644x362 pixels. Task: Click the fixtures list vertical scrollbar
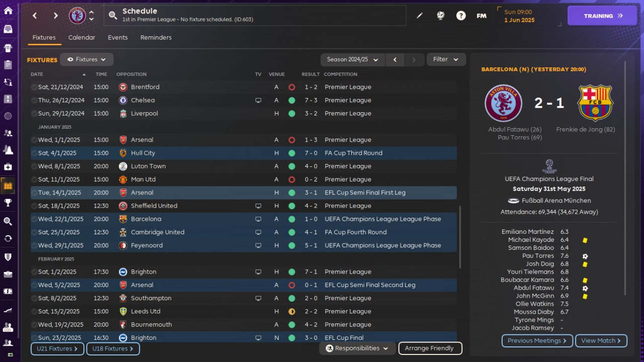pyautogui.click(x=460, y=236)
